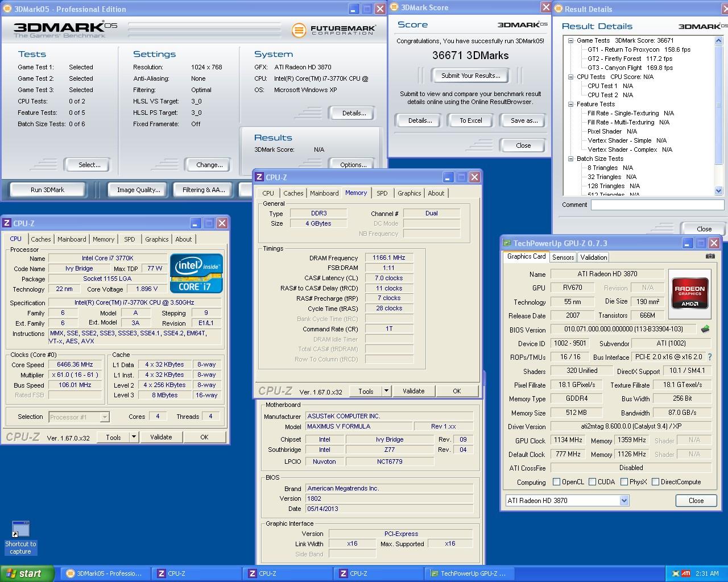The height and width of the screenshot is (582, 728).
Task: Click the BIOS save chip icon in GPU-Z
Action: (705, 329)
